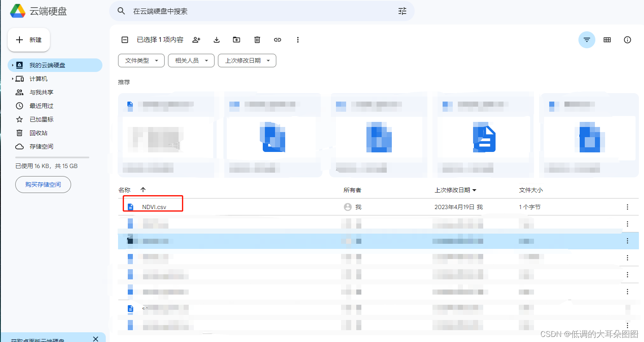Open the 上次修改日期 filter dropdown
Image resolution: width=644 pixels, height=342 pixels.
point(247,61)
